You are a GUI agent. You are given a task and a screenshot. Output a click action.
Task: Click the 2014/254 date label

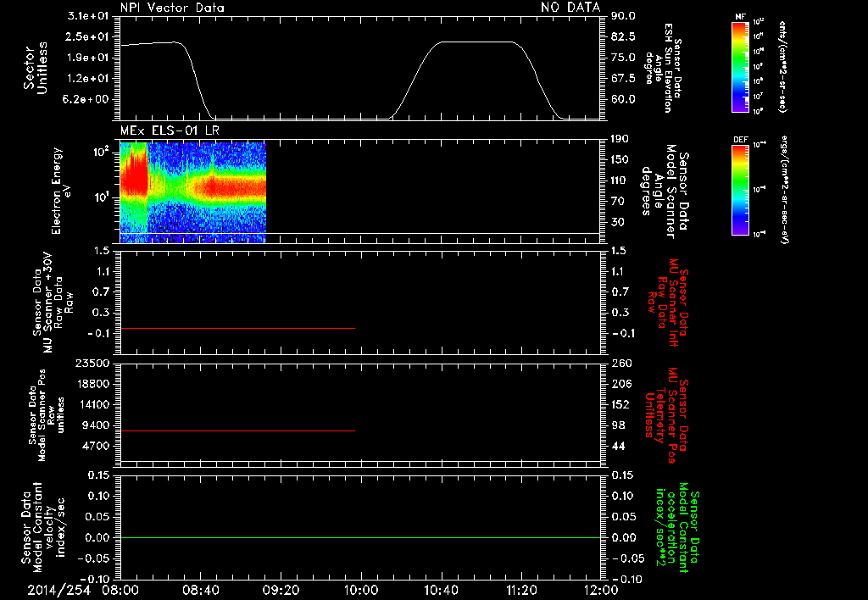(x=58, y=590)
